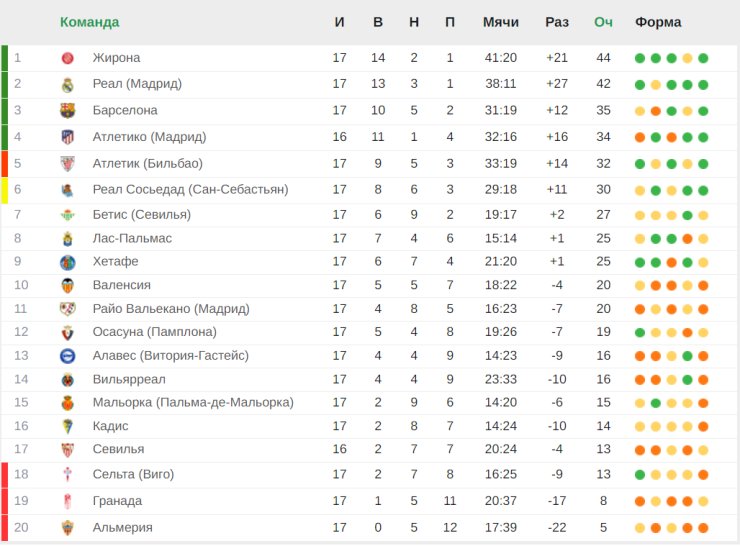Click Almería's first form indicator dot
740x546 pixels.
coord(640,527)
